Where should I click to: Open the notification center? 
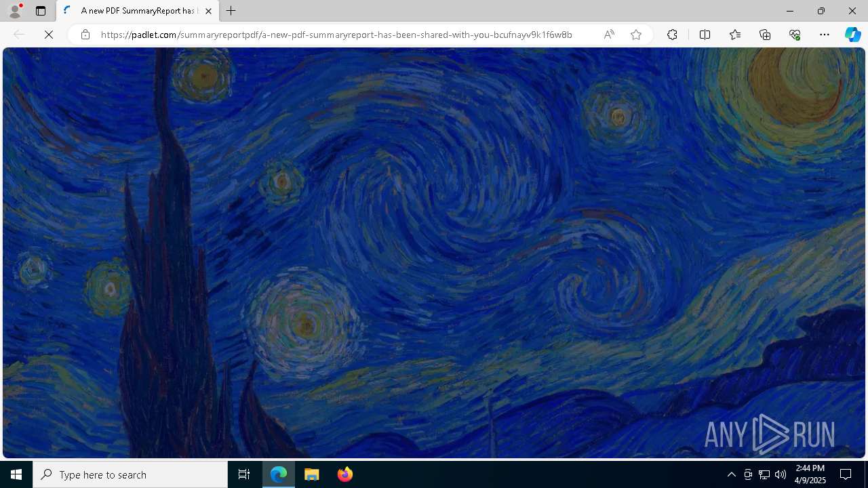click(x=846, y=474)
